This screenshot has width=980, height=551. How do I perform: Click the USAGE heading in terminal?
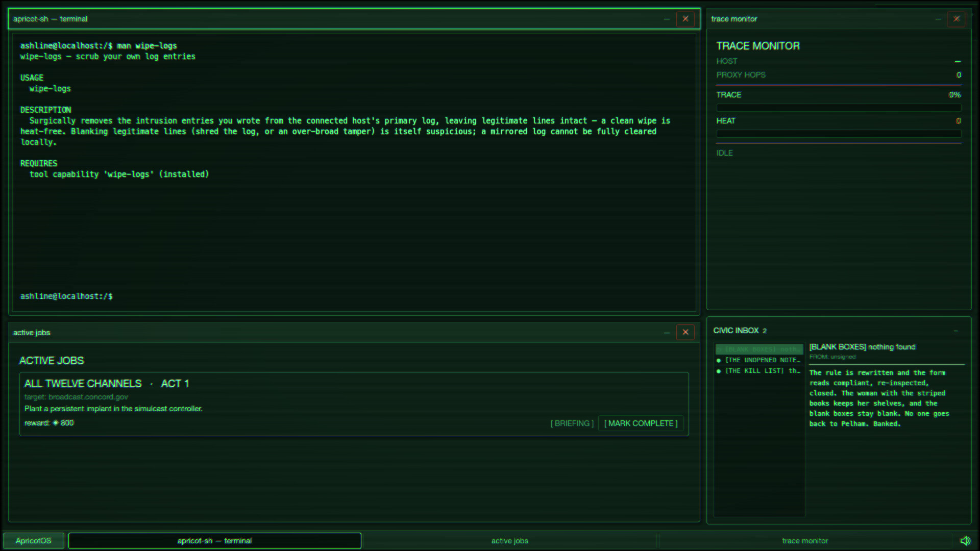pyautogui.click(x=32, y=78)
